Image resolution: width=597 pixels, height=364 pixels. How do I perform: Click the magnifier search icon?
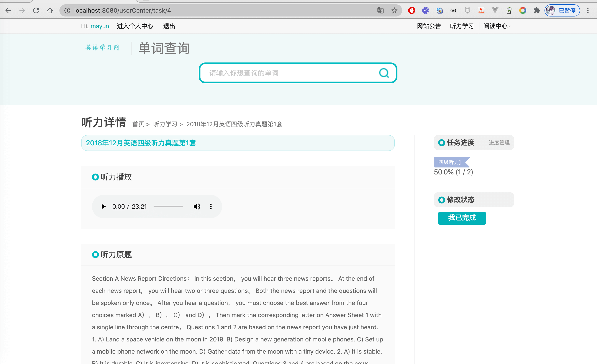click(x=384, y=73)
